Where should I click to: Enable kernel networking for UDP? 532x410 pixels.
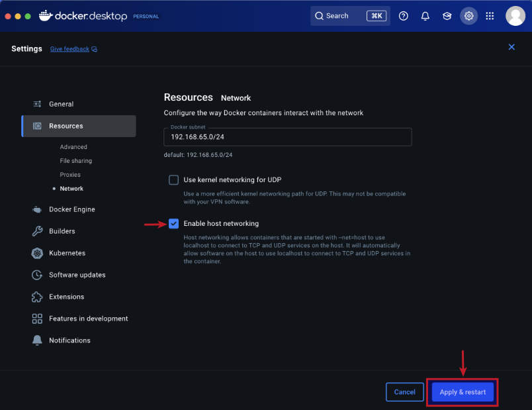click(173, 179)
